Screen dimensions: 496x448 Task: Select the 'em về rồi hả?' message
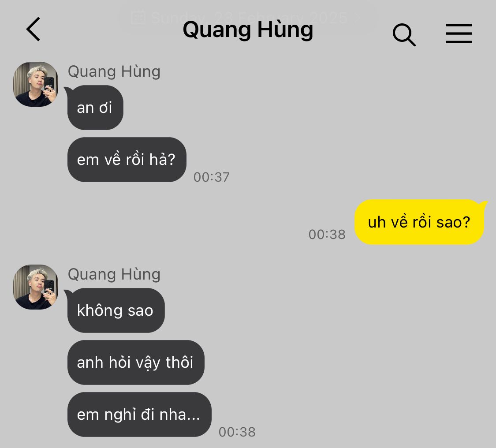pyautogui.click(x=127, y=160)
